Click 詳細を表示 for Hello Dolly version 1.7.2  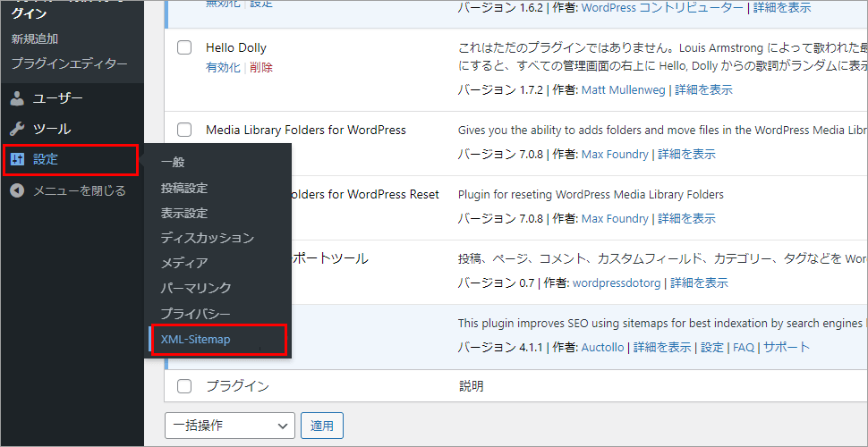[x=704, y=89]
